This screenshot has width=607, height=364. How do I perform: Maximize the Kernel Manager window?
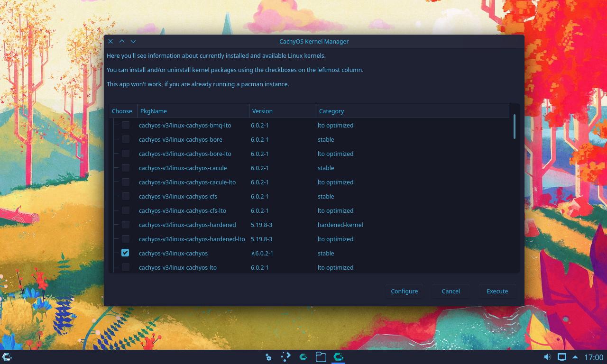[x=122, y=41]
